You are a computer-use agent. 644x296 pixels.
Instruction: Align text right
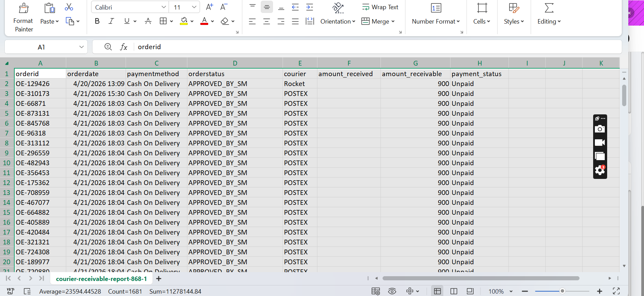tap(281, 22)
